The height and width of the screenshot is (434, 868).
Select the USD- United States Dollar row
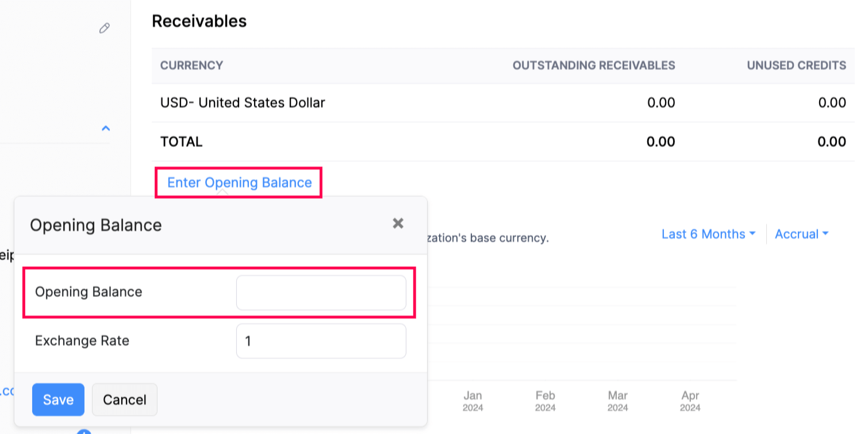pyautogui.click(x=243, y=102)
